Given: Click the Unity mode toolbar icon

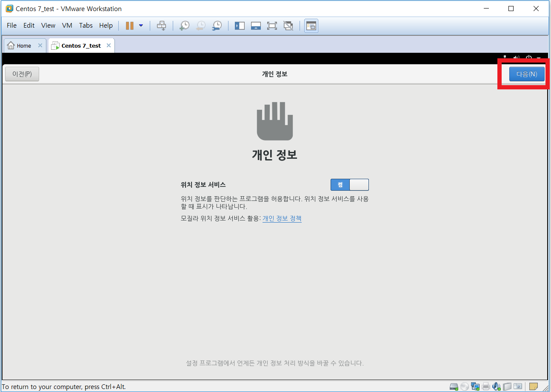Looking at the screenshot, I should point(288,26).
